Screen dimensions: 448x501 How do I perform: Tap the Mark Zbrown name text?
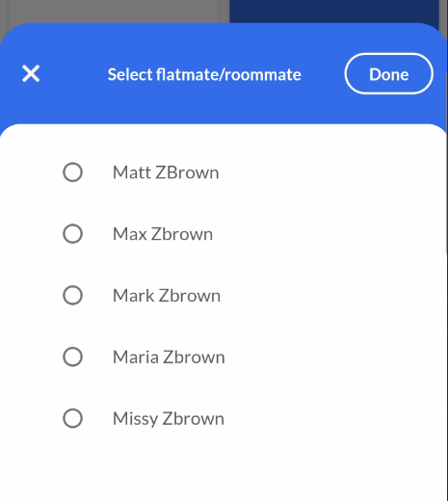167,296
